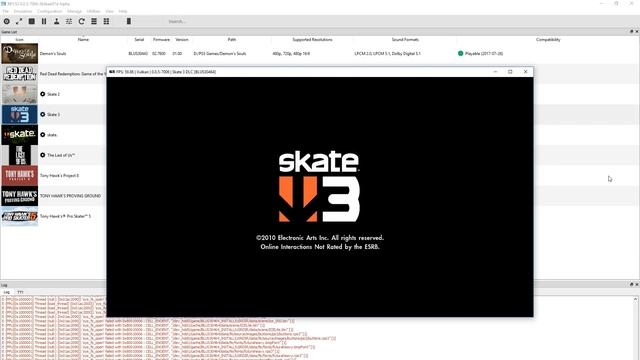Select the original skate. game thumbnail
The width and height of the screenshot is (640, 360).
click(20, 135)
